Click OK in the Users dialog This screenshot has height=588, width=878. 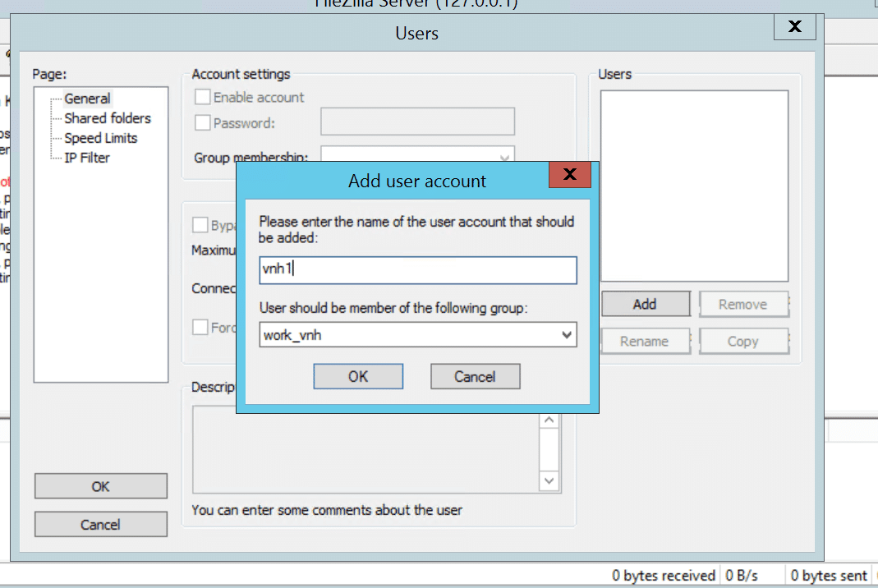pos(100,486)
